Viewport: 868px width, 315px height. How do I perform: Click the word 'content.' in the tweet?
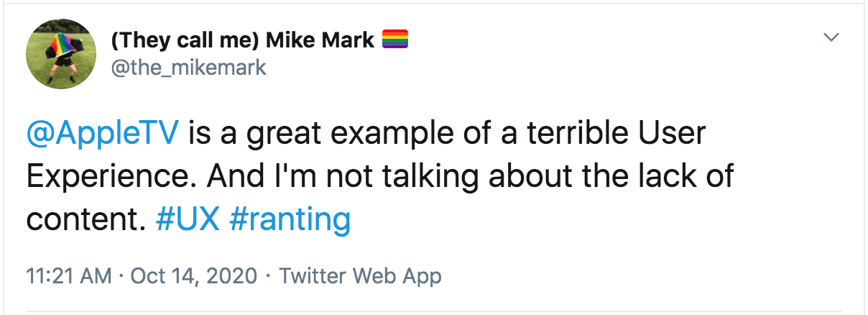click(82, 219)
